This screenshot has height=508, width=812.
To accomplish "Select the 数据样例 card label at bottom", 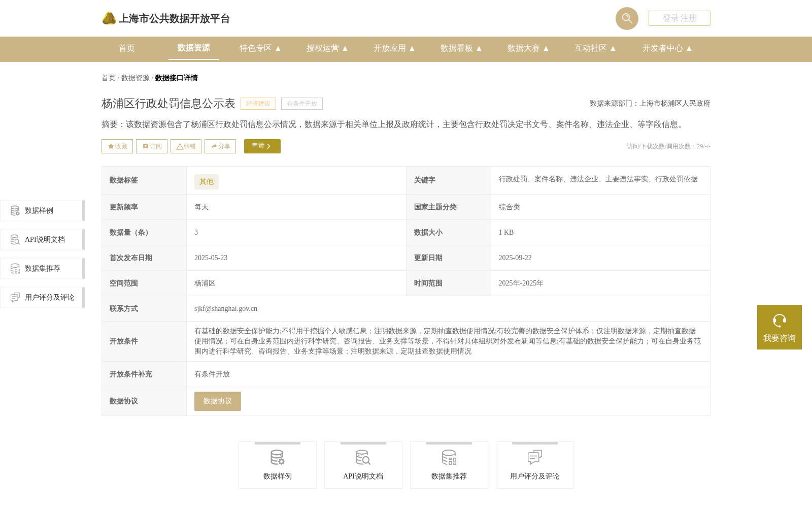I will tap(278, 476).
